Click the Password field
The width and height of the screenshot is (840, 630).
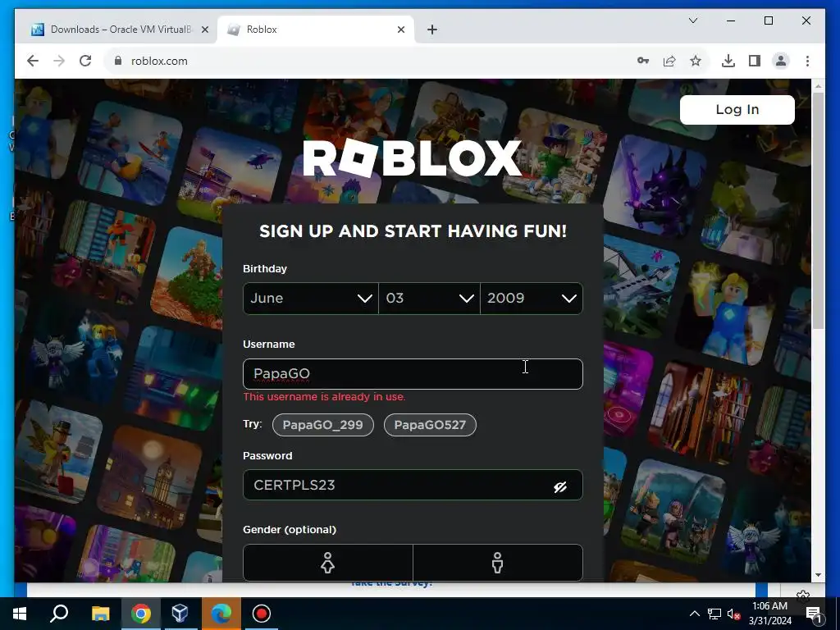[x=413, y=485]
